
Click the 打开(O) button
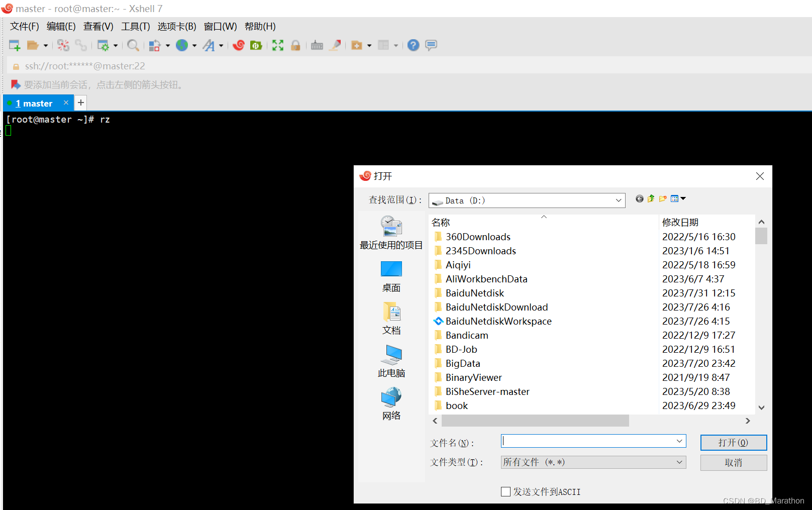(x=734, y=443)
